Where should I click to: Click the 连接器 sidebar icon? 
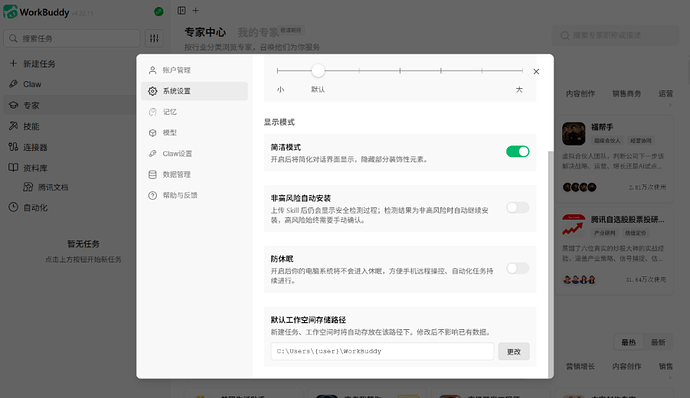13,147
